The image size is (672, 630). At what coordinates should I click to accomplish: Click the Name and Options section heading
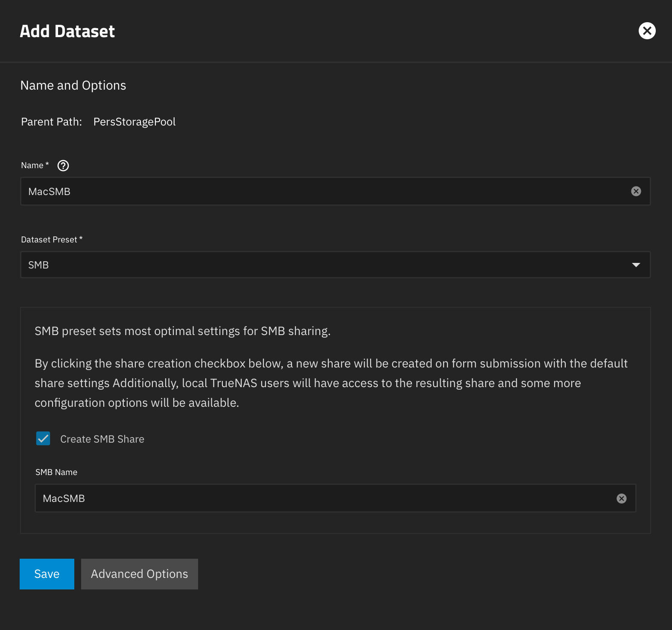click(x=73, y=85)
